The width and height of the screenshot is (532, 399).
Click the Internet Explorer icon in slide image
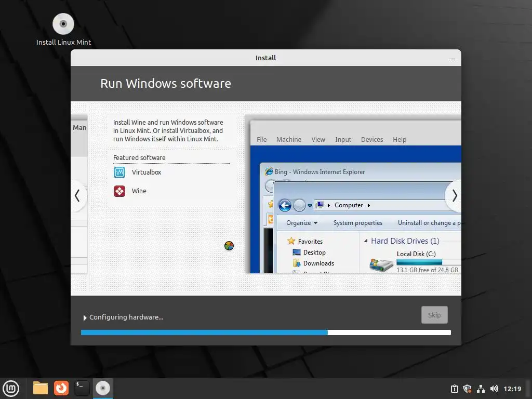[269, 171]
